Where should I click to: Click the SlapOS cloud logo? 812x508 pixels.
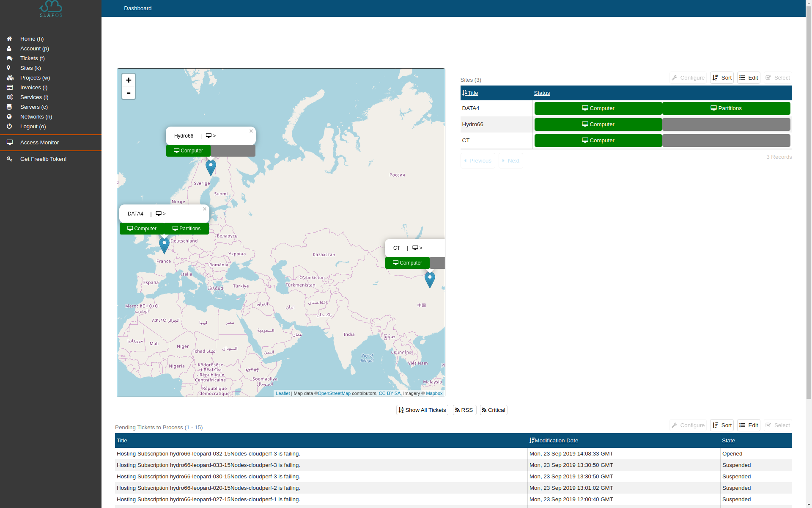tap(51, 8)
